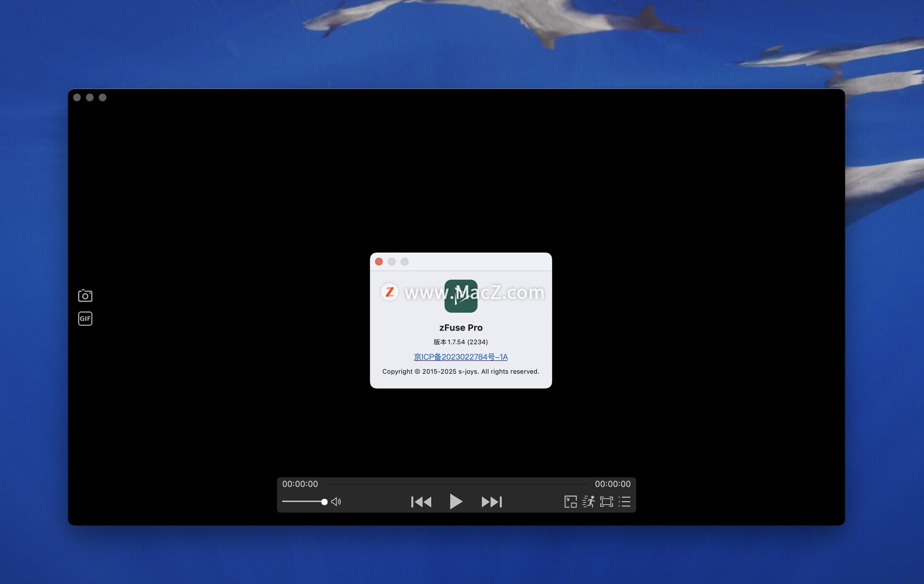Click the version 1.7.54 text

(x=461, y=342)
